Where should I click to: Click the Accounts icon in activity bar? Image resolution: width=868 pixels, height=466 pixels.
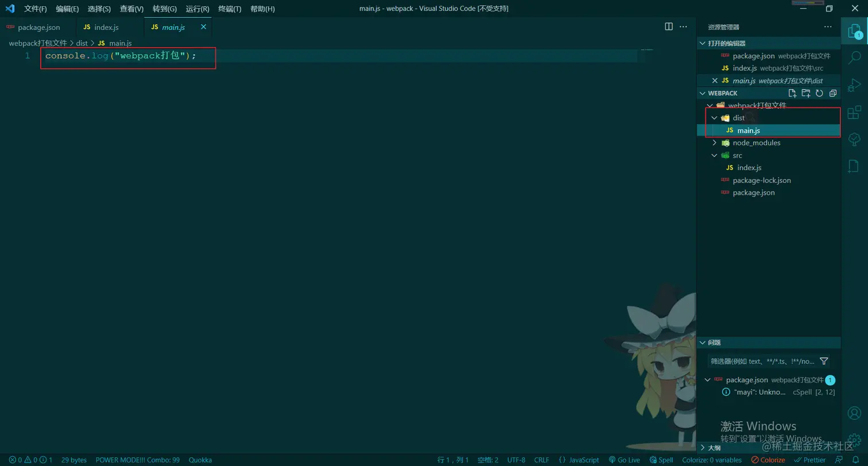pyautogui.click(x=854, y=413)
